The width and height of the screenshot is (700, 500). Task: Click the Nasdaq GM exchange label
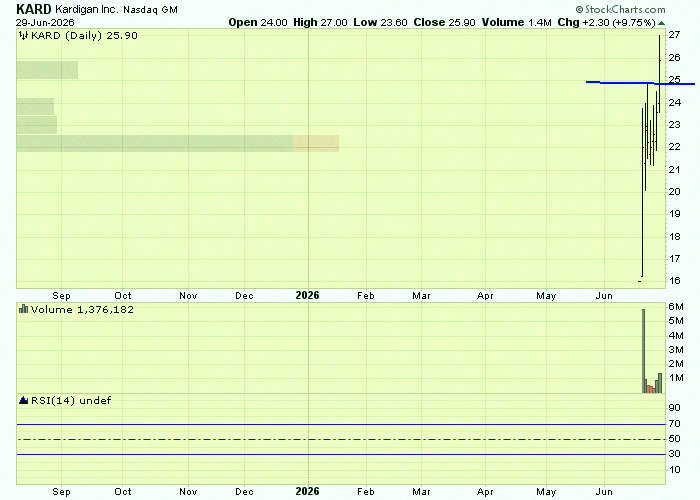150,10
